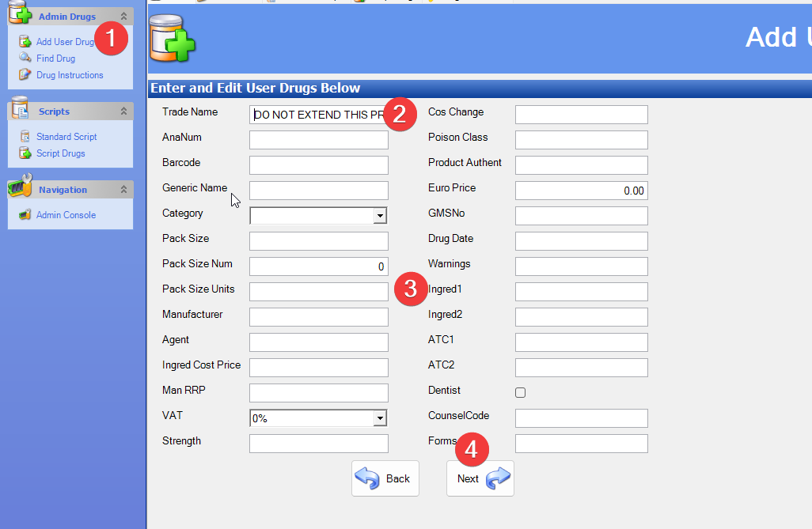Collapse the Scripts panel
Screen dimensions: 812x529
click(x=123, y=112)
